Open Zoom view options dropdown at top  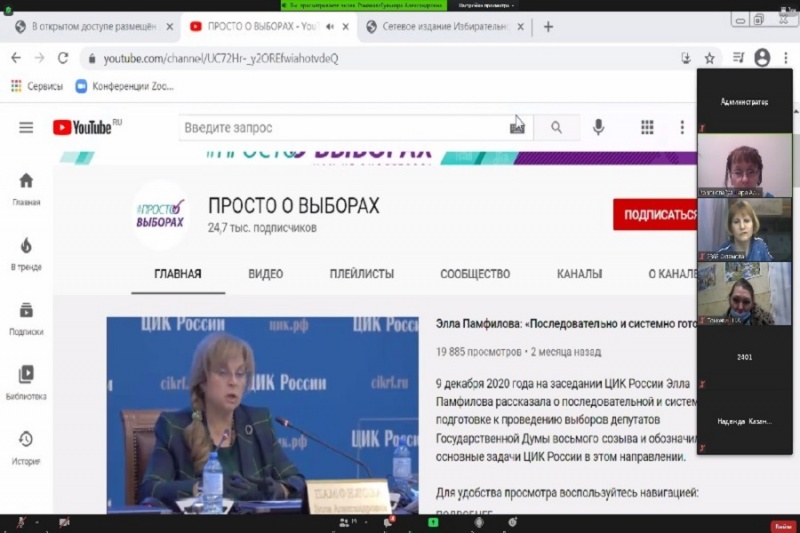coord(486,5)
